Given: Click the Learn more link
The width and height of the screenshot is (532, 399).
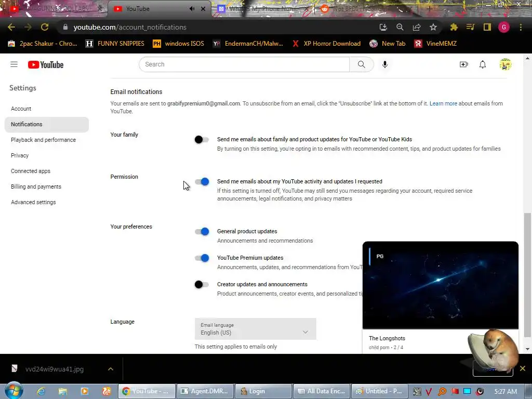Looking at the screenshot, I should pyautogui.click(x=443, y=103).
